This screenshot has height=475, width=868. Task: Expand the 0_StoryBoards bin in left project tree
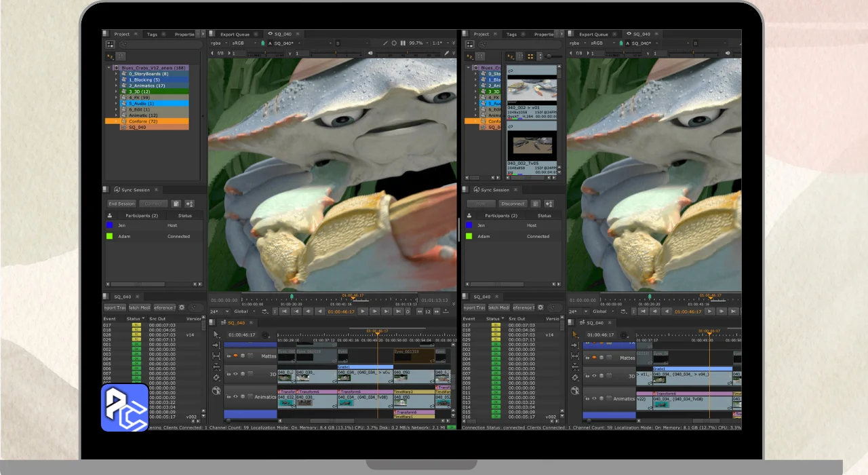[116, 74]
